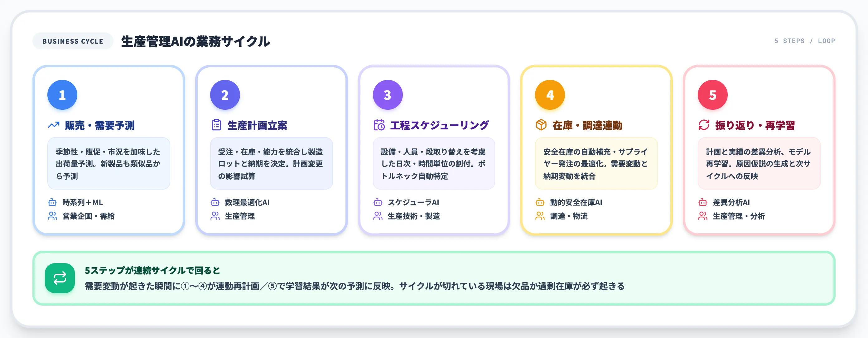Click the users icon next to 営業企画・需給

tap(52, 216)
